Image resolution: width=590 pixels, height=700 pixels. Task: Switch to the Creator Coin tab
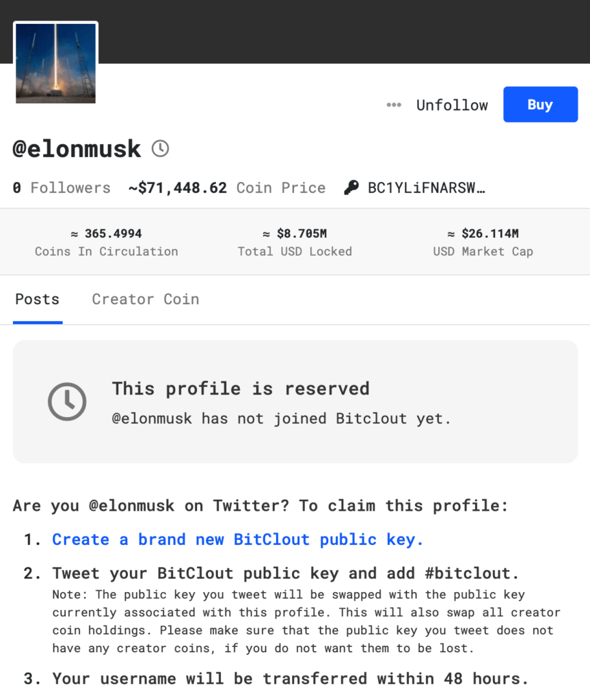click(146, 299)
